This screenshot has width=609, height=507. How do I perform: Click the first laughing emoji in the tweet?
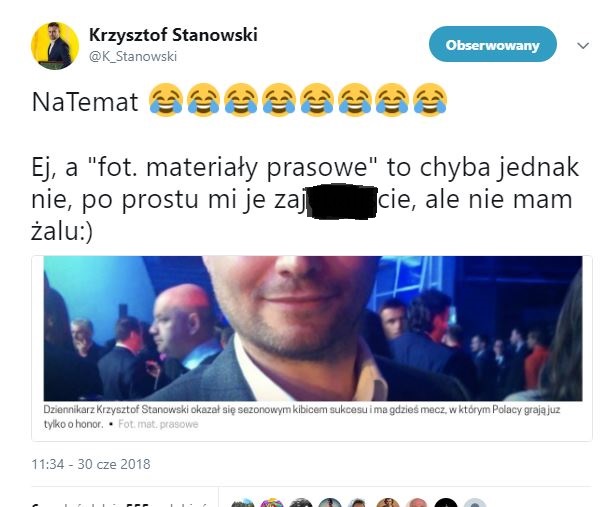pyautogui.click(x=166, y=100)
